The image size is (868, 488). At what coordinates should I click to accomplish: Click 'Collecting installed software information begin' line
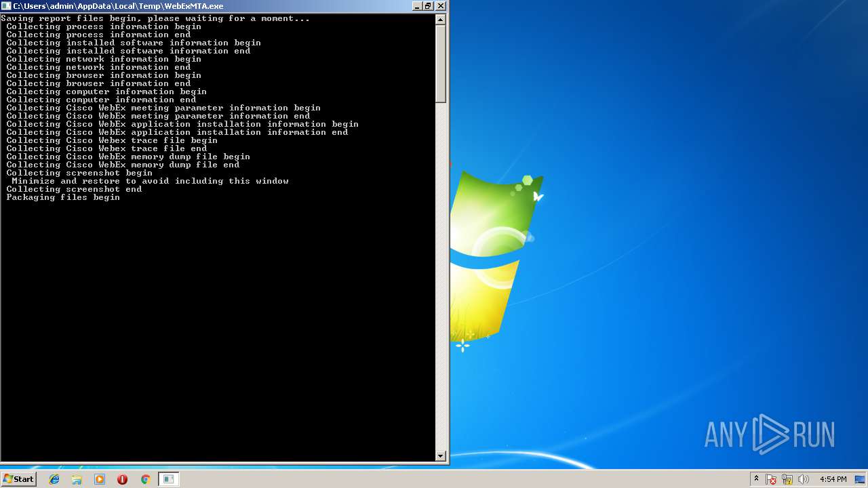point(134,43)
